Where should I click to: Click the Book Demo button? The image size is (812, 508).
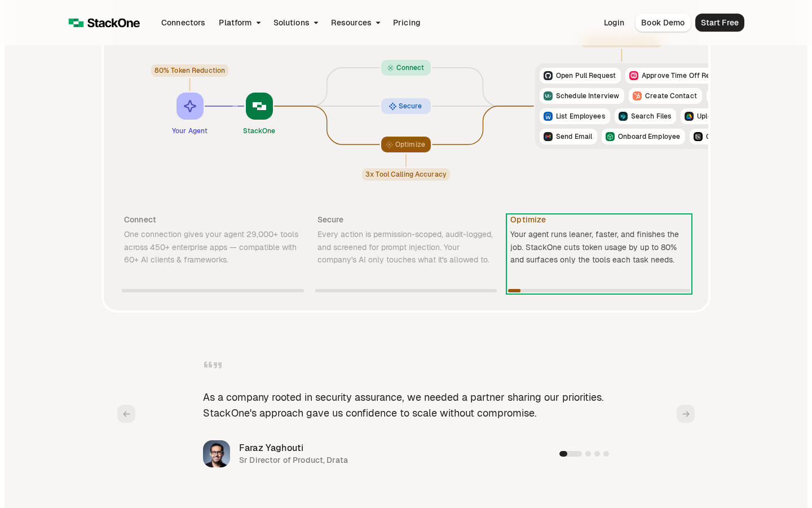point(663,23)
